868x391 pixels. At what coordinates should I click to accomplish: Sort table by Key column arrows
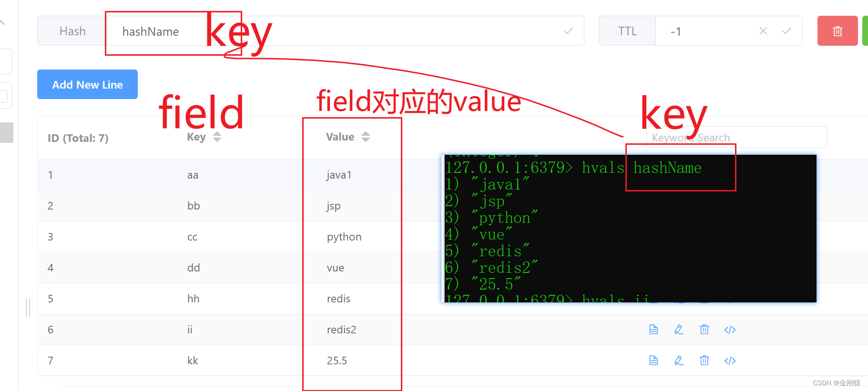[x=217, y=137]
